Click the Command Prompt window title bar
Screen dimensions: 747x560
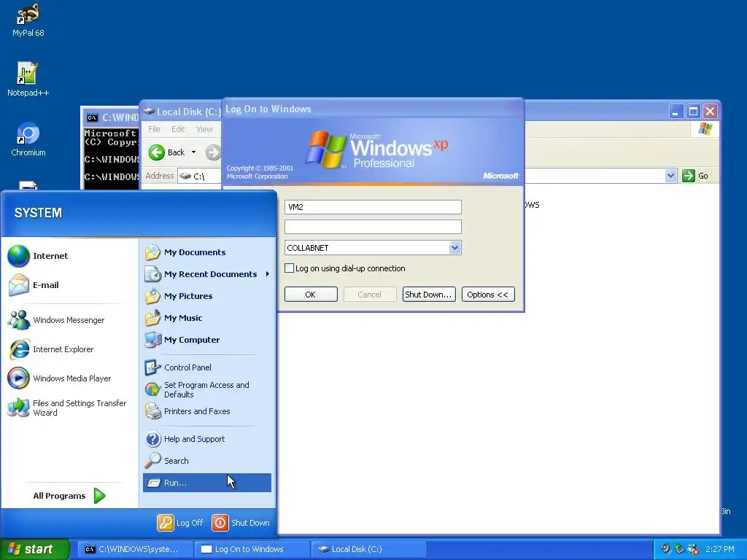(110, 117)
